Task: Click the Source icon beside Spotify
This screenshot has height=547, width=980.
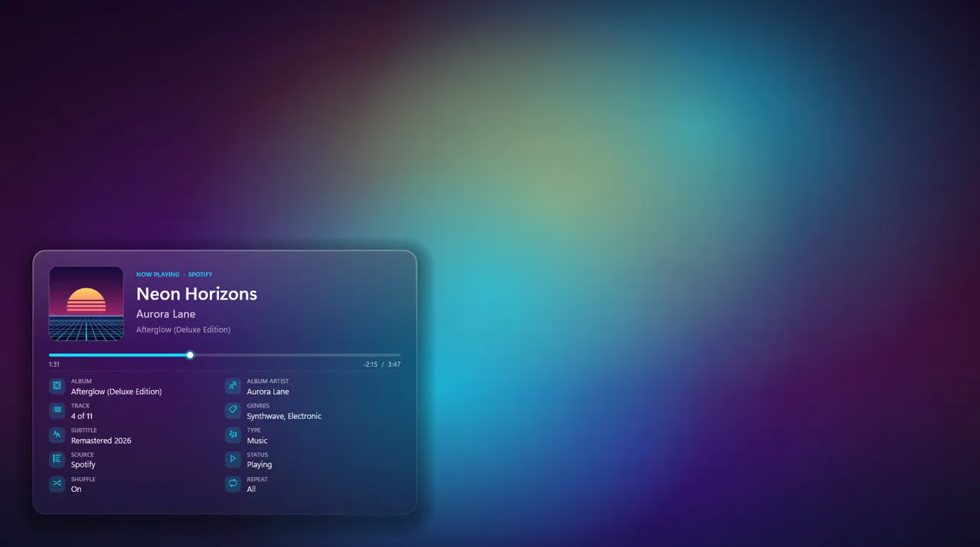Action: [x=57, y=459]
